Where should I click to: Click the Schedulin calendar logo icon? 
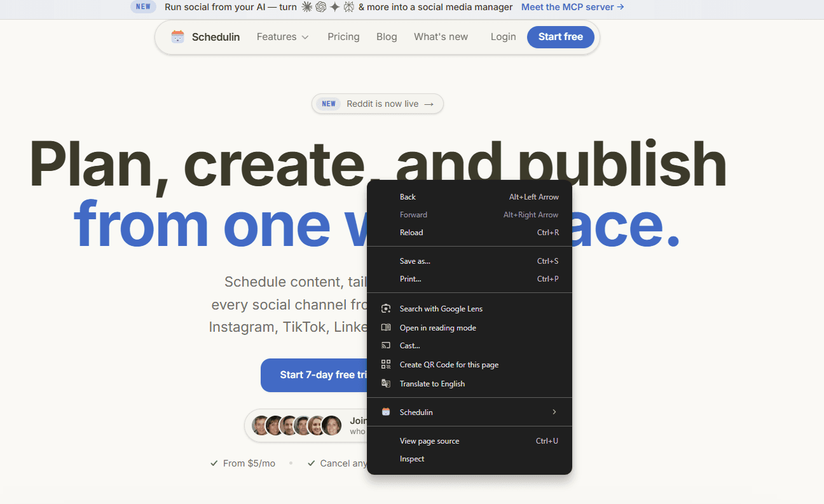pyautogui.click(x=177, y=37)
